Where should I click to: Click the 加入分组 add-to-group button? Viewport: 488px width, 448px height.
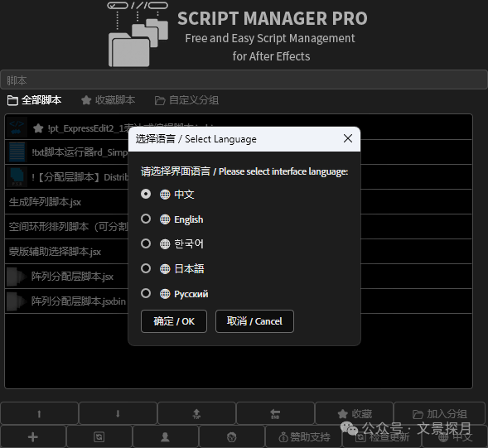pyautogui.click(x=439, y=413)
